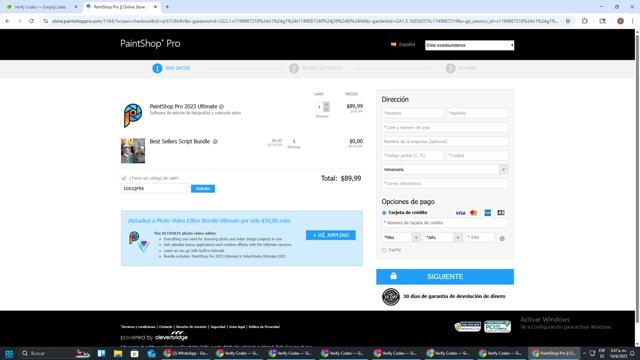Click the Sí, Ampliar upgrade button
Screen dimensions: 640x360
(x=331, y=235)
